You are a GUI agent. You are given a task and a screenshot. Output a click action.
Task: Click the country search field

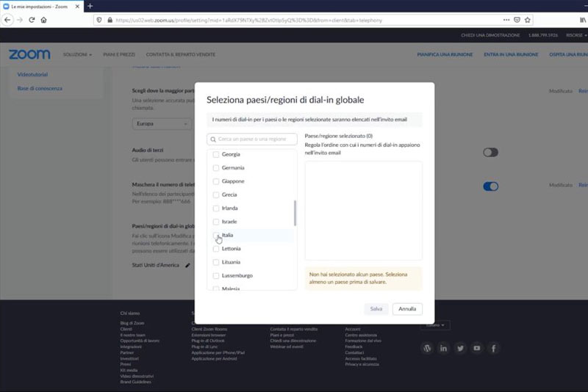point(252,139)
